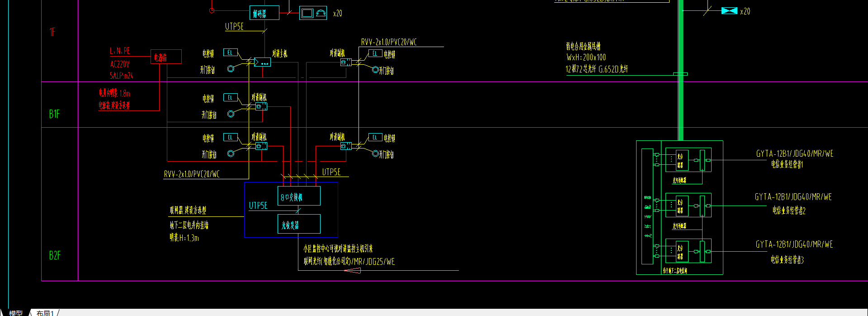The image size is (868, 316).
Task: Select the 弱电合用金属线槽 label
Action: tap(583, 46)
